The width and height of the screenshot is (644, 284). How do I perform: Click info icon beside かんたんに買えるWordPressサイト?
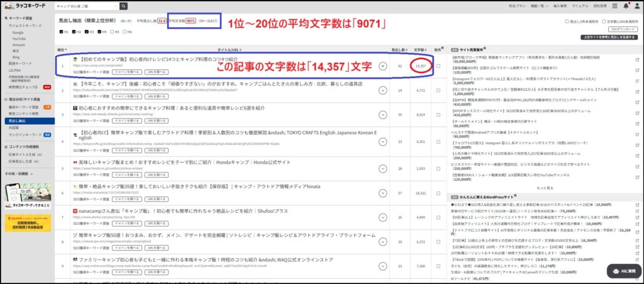click(515, 196)
